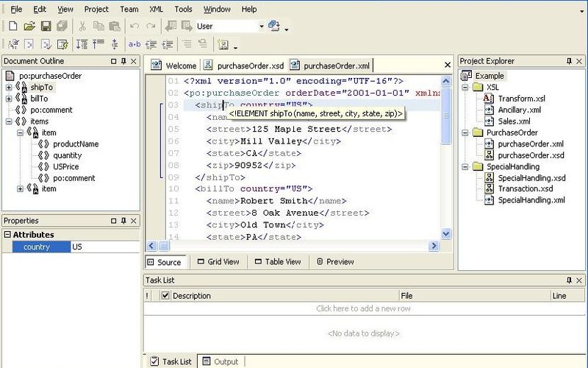Screen dimensions: 588x368
Task: Click the collapse vertical arrows icon
Action: point(115,45)
